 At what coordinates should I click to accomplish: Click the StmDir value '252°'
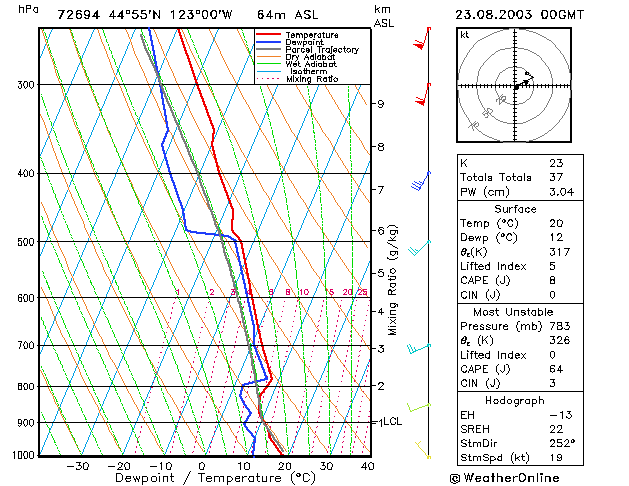[x=562, y=443]
